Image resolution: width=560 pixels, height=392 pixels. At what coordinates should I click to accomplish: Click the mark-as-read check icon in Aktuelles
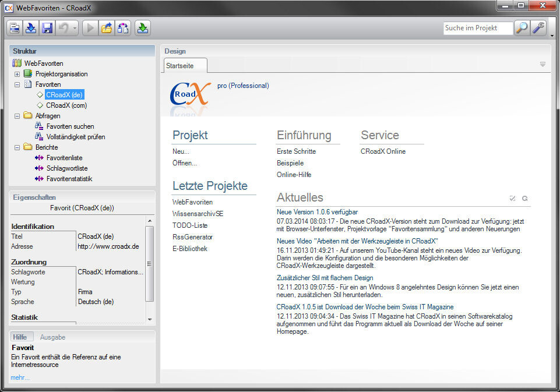[512, 199]
